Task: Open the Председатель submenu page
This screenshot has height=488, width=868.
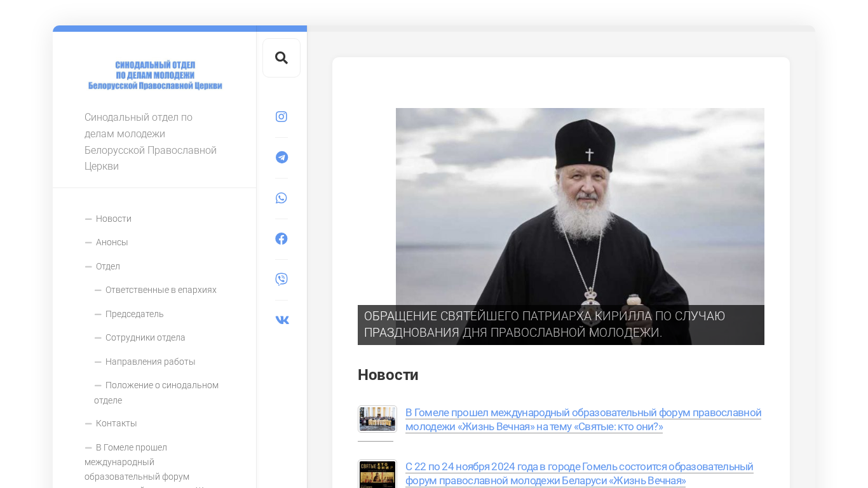Action: coord(134,314)
